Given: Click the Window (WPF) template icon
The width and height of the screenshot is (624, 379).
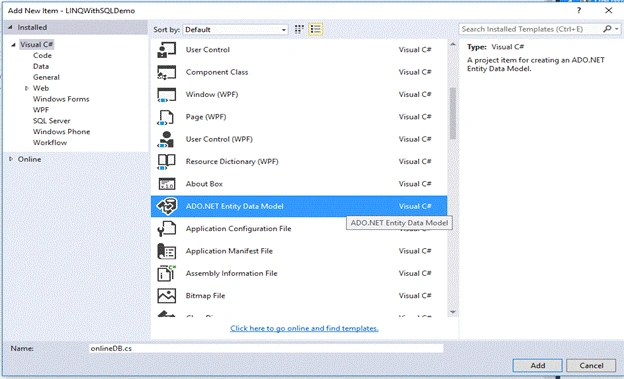Looking at the screenshot, I should (x=166, y=95).
